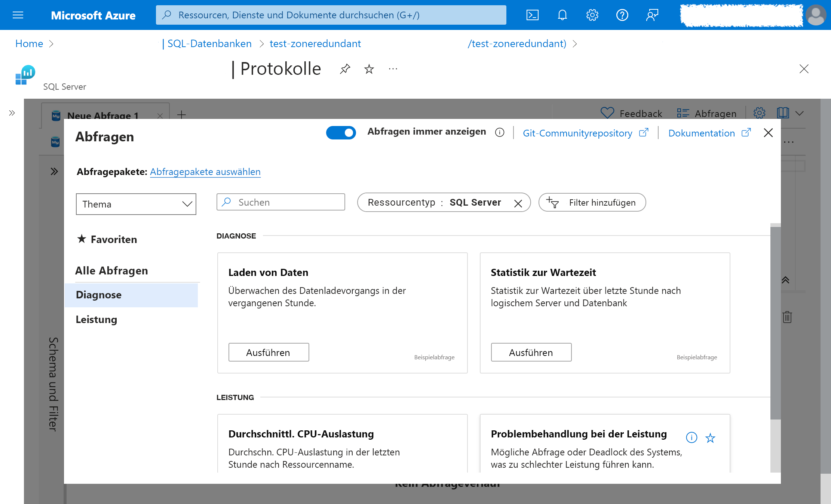Open a new query tab with the plus icon
The width and height of the screenshot is (831, 504).
coord(181,115)
